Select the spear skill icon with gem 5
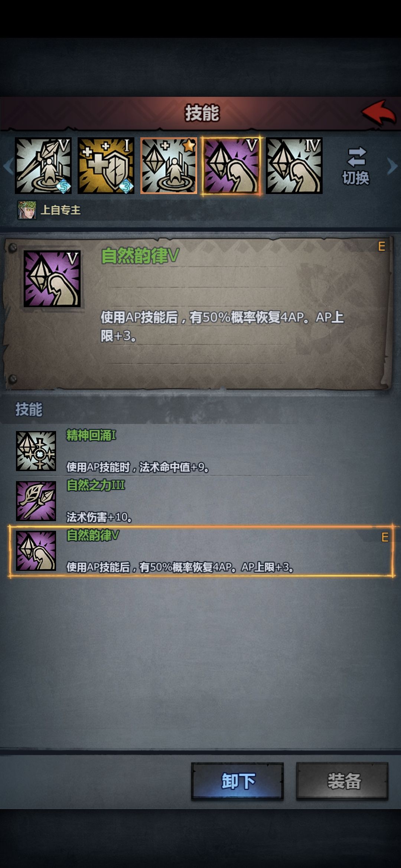 [x=43, y=165]
